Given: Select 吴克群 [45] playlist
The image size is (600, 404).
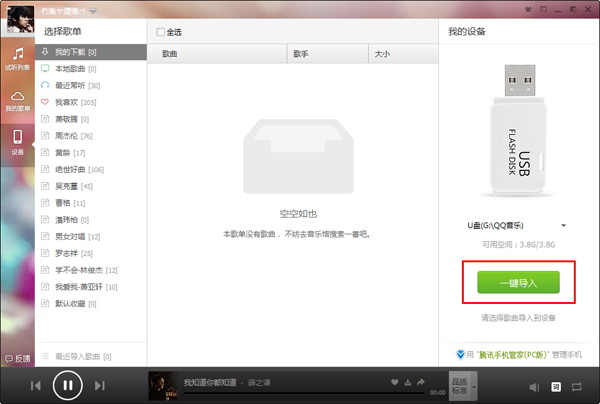Looking at the screenshot, I should [x=91, y=186].
